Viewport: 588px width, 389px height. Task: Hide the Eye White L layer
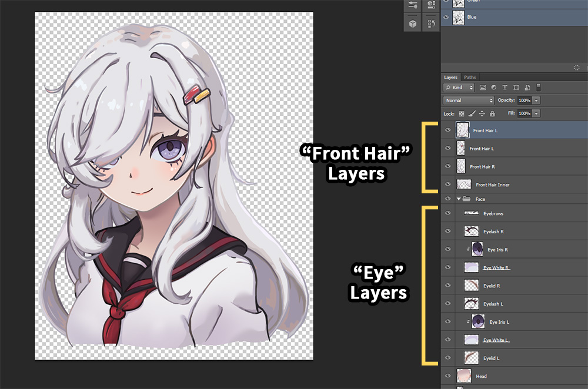click(447, 339)
